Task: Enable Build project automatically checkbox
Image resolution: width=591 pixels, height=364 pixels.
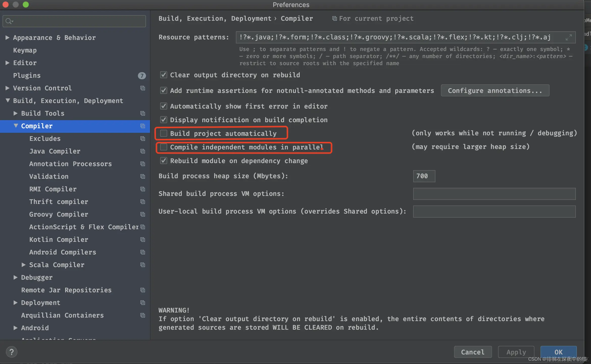Action: [164, 133]
